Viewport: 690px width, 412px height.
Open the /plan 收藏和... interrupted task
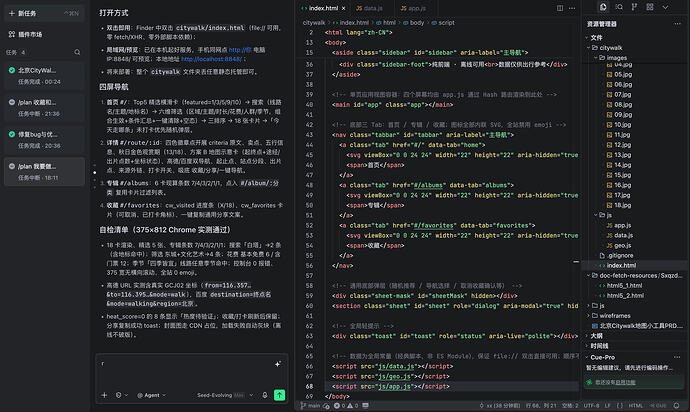[x=44, y=108]
